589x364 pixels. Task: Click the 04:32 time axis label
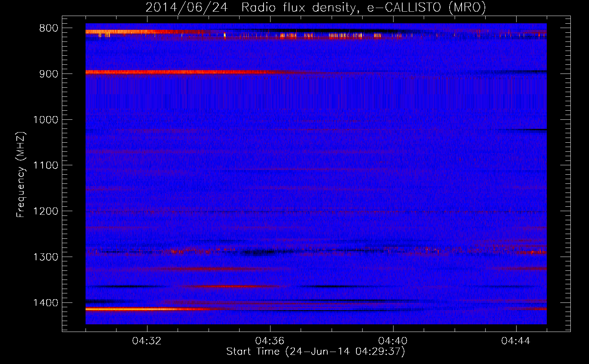click(x=147, y=341)
